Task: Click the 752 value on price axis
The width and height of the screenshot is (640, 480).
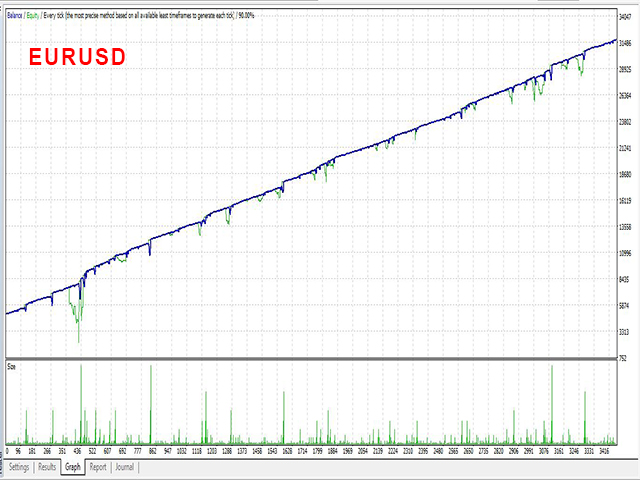Action: [623, 358]
